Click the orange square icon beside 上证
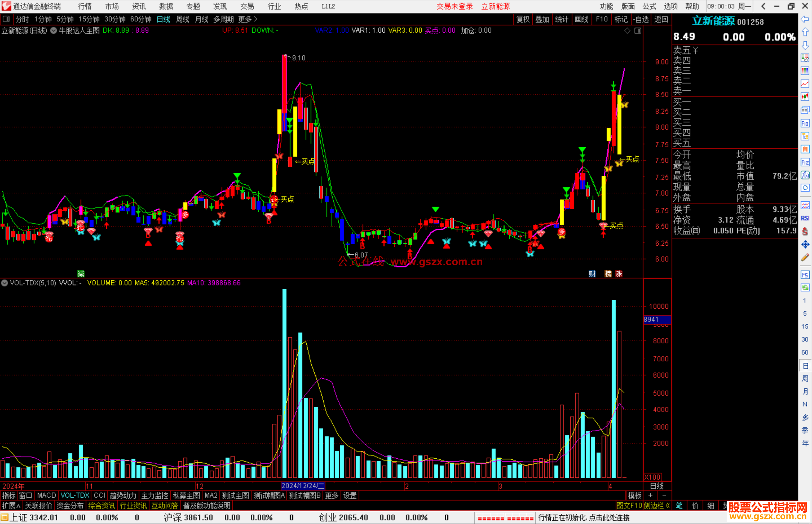The width and height of the screenshot is (812, 524). pos(5,518)
